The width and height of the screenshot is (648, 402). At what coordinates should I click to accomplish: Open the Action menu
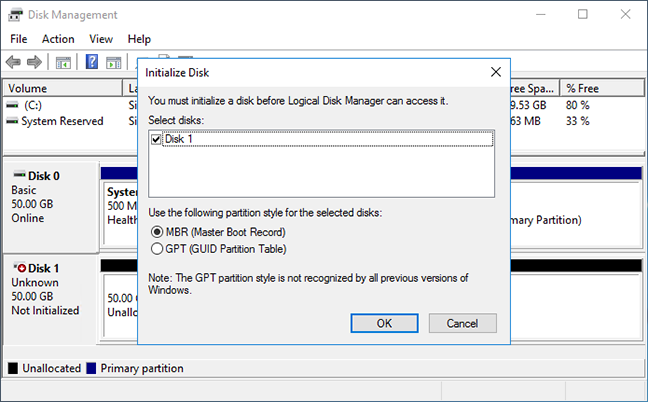click(x=58, y=39)
